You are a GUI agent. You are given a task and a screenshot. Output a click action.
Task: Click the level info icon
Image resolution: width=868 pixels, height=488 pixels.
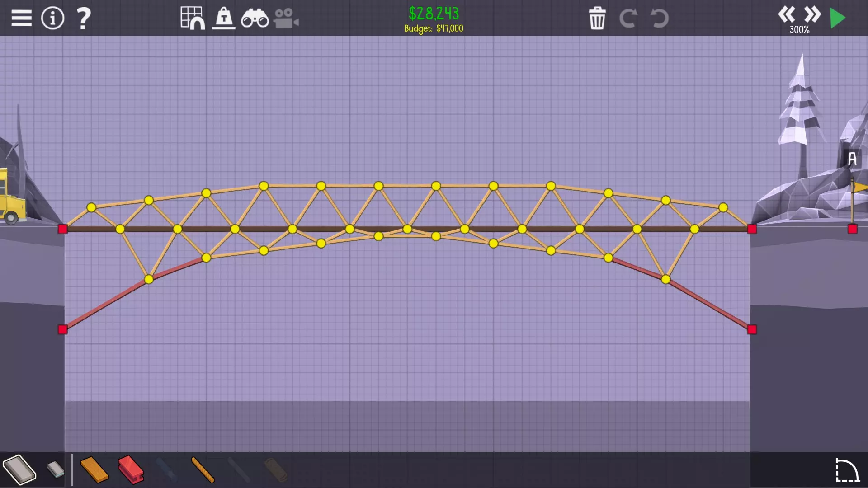click(52, 19)
